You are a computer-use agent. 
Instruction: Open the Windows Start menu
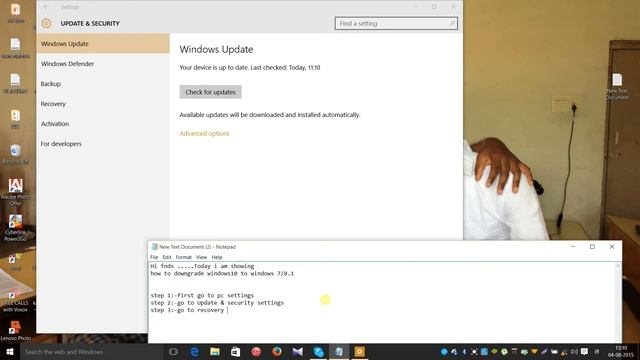click(x=10, y=351)
